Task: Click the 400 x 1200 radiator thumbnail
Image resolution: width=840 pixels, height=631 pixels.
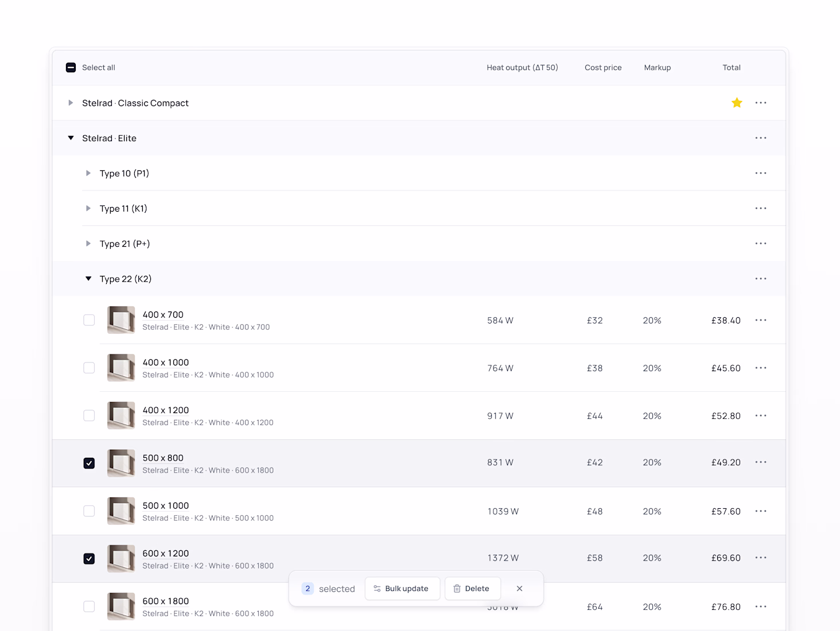Action: 121,415
